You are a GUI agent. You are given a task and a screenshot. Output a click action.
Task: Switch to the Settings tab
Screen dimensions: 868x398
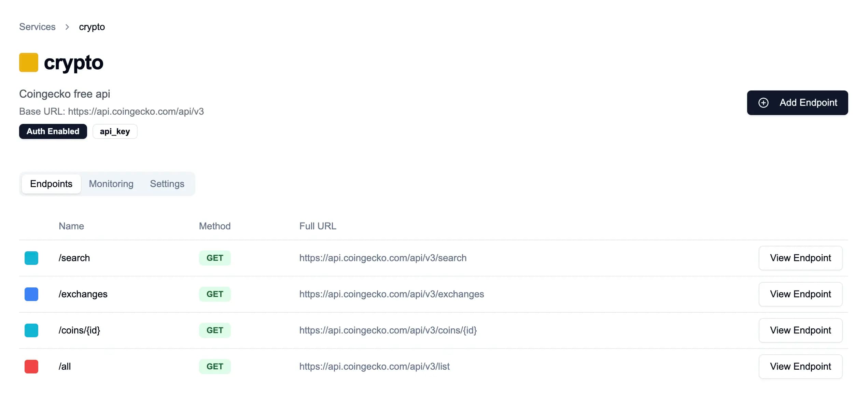coord(167,184)
